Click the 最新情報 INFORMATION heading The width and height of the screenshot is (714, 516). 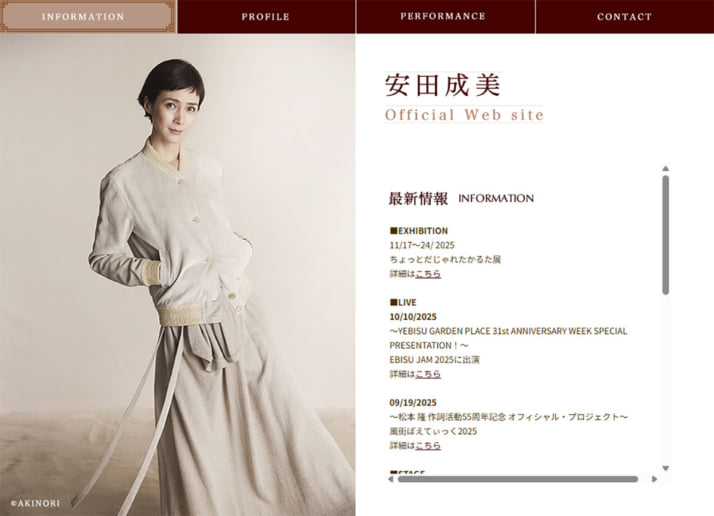click(461, 199)
